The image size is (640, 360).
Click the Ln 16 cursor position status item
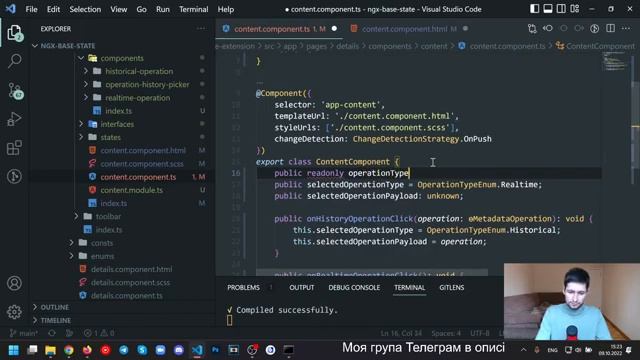(401, 333)
